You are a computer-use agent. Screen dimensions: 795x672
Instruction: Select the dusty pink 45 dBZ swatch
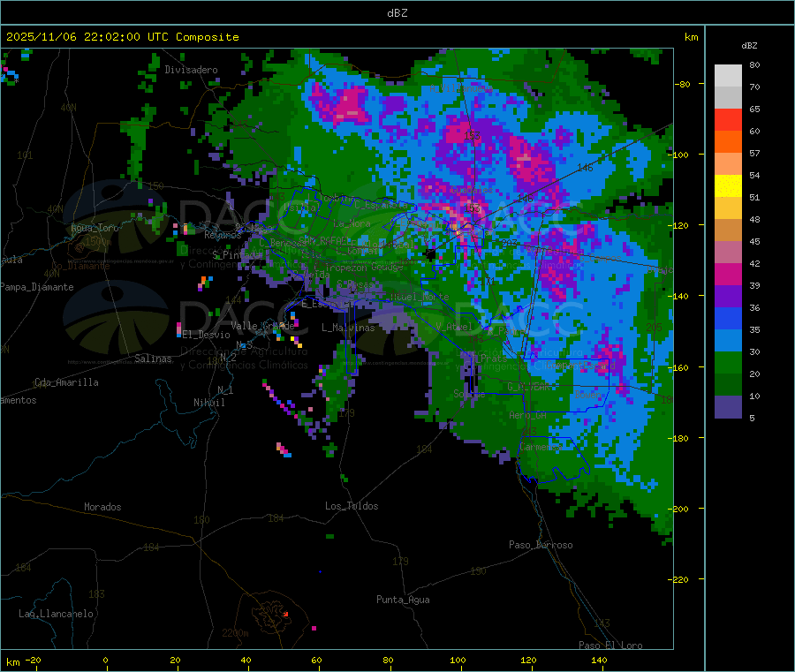(x=728, y=253)
